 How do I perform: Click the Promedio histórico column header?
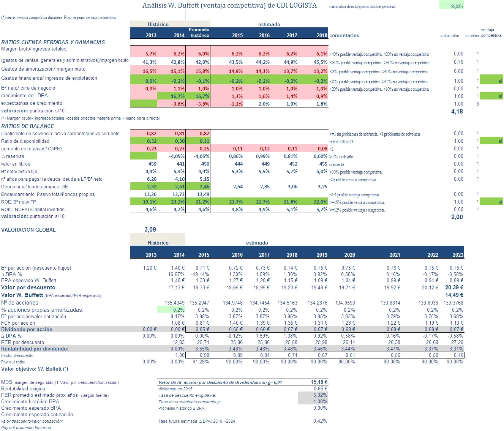[x=199, y=33]
